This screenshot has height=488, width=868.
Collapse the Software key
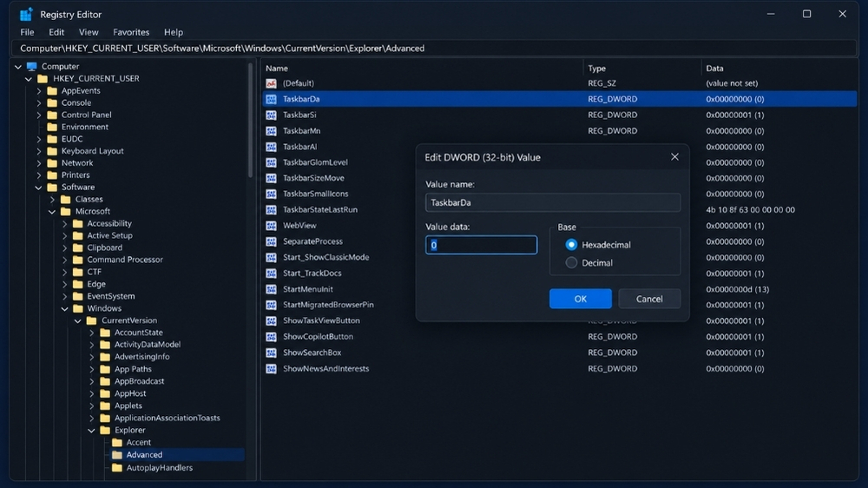pyautogui.click(x=39, y=188)
